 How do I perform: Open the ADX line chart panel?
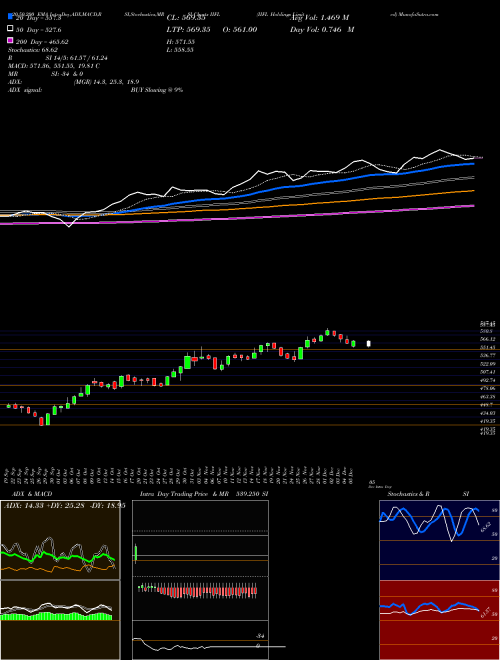click(x=60, y=540)
